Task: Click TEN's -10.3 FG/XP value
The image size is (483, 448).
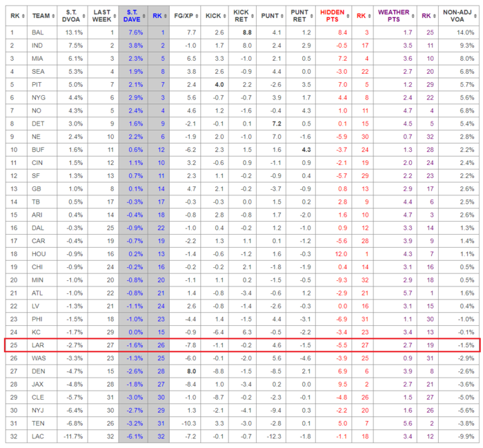Action: pyautogui.click(x=190, y=423)
